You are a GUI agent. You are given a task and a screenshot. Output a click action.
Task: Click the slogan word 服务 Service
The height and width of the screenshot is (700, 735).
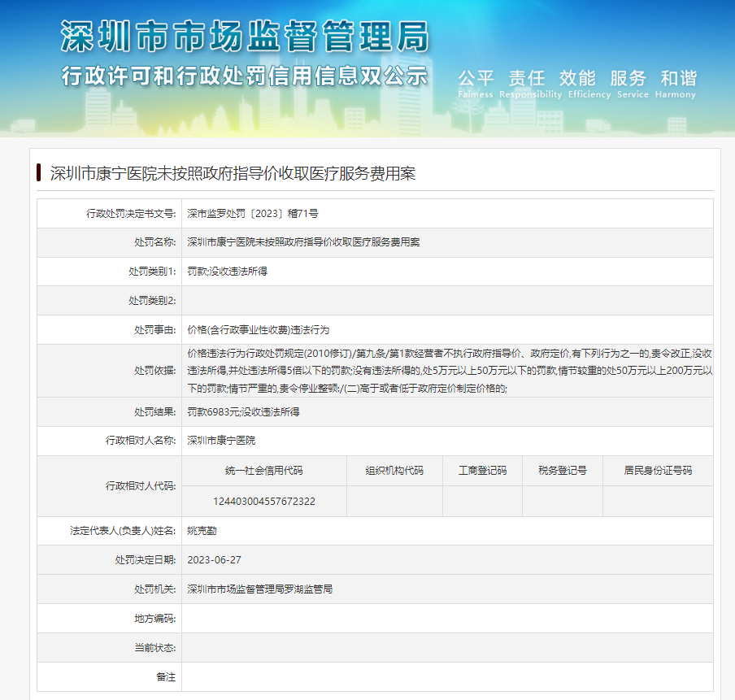(x=633, y=84)
